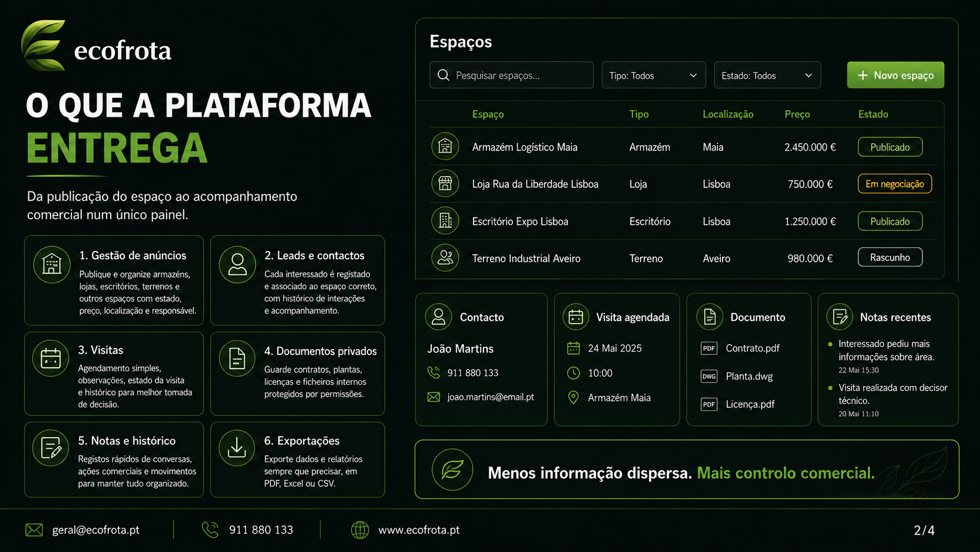
Task: Select the Loja Rua da Liberdade Lisboa name
Action: [535, 184]
